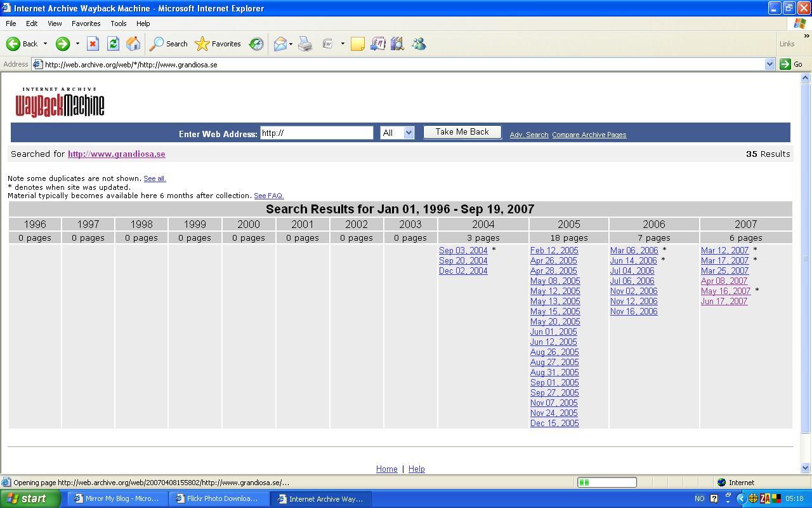812x508 pixels.
Task: Click the Research toolbar icon
Action: (x=377, y=44)
